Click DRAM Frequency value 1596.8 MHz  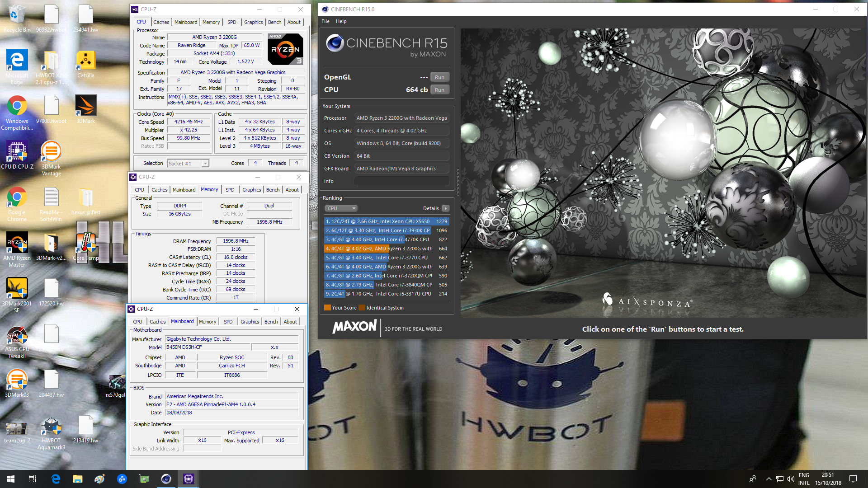pyautogui.click(x=236, y=241)
